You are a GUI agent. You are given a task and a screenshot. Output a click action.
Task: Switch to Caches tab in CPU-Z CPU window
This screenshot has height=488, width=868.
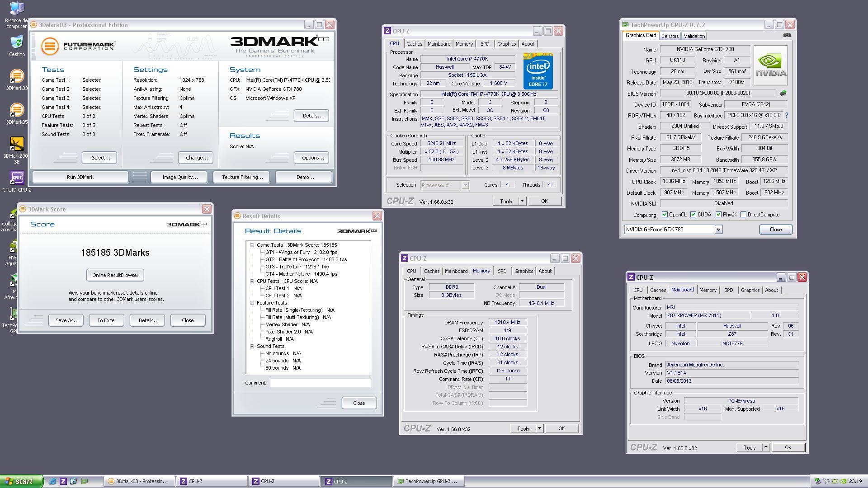414,44
